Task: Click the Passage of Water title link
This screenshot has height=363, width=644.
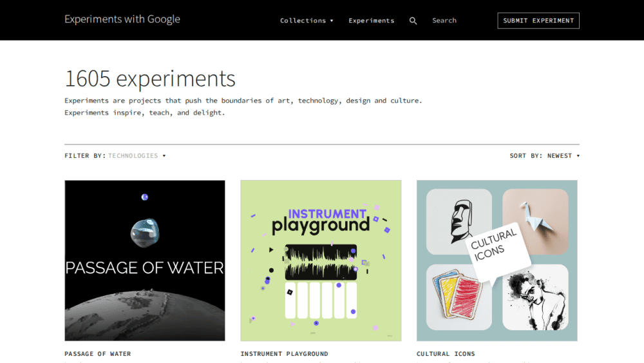Action: pos(98,353)
